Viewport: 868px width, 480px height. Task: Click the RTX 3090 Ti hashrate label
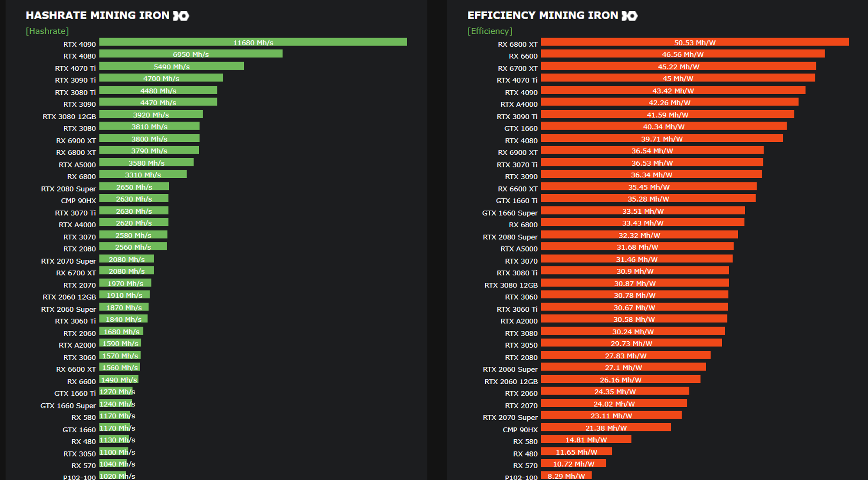coord(75,80)
